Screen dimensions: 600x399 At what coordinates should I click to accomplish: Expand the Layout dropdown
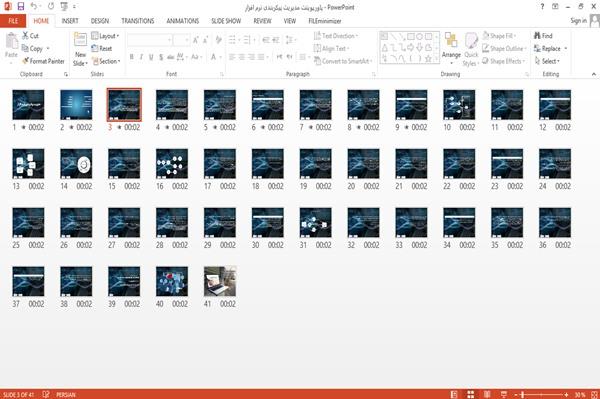pyautogui.click(x=105, y=36)
